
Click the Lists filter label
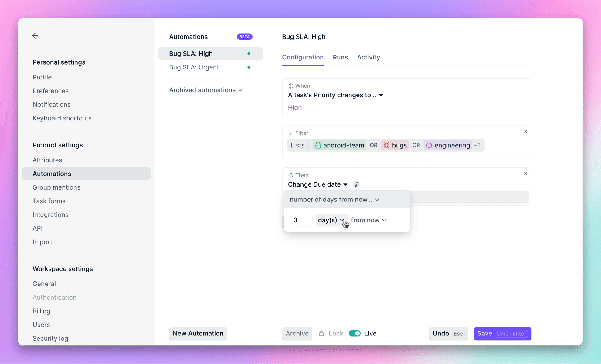(x=297, y=145)
